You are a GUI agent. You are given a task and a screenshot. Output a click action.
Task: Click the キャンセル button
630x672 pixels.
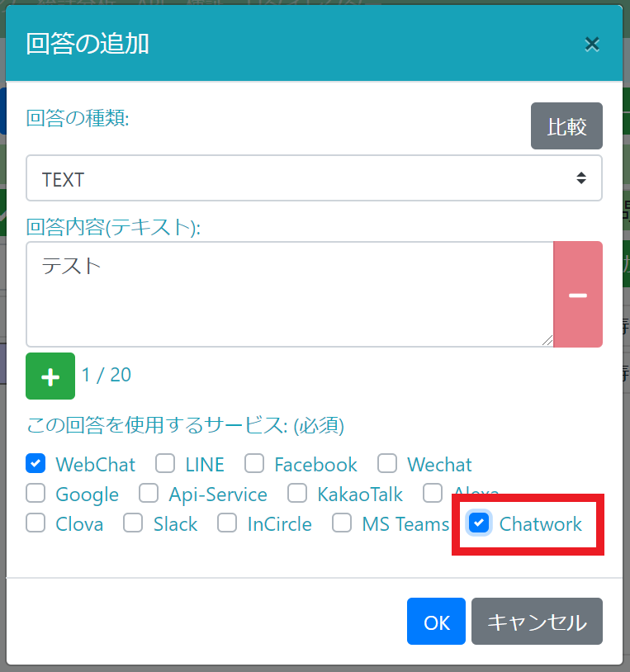[537, 621]
